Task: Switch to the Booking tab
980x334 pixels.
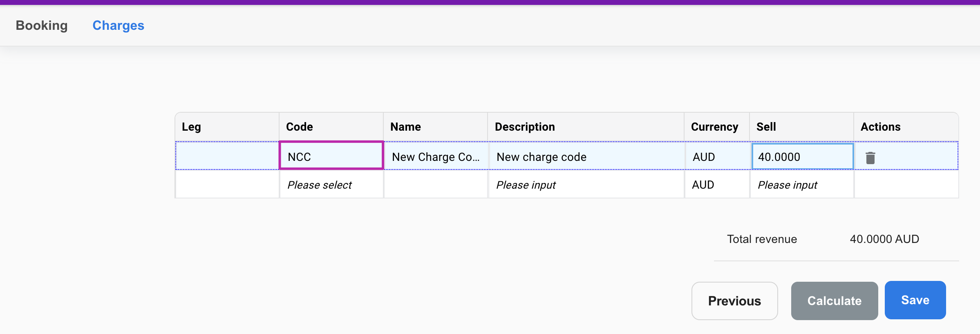Action: tap(42, 25)
